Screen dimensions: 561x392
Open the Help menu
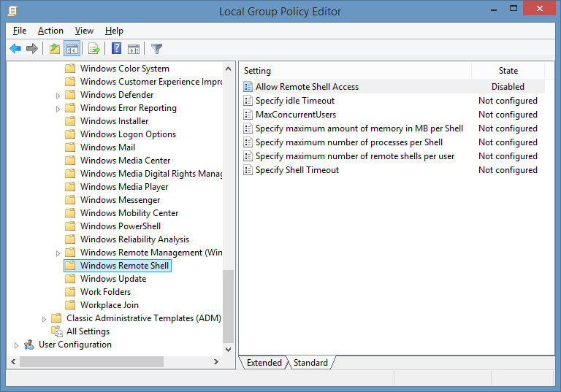[114, 31]
